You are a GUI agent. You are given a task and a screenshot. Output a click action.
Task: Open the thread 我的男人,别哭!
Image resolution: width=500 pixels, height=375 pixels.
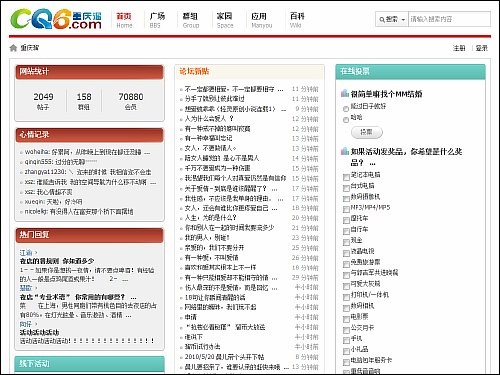click(x=207, y=238)
